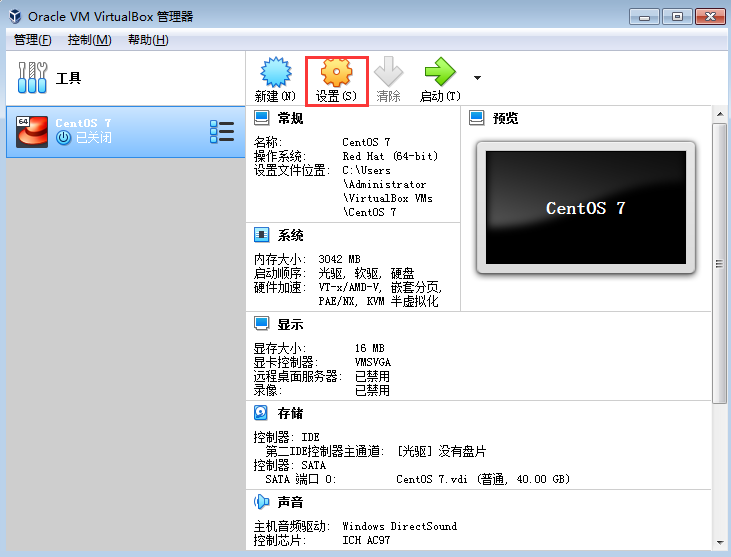Open the 声音 section header link
This screenshot has width=731, height=557.
pyautogui.click(x=290, y=502)
